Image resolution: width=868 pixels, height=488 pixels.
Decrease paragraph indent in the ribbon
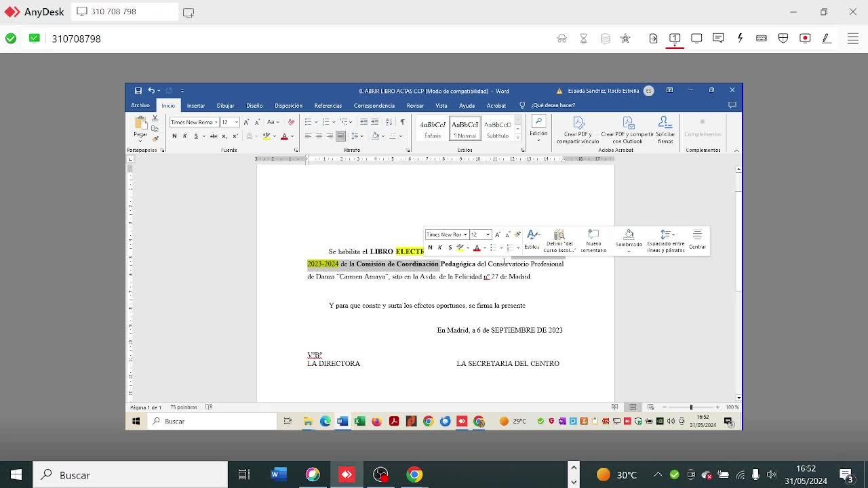363,122
